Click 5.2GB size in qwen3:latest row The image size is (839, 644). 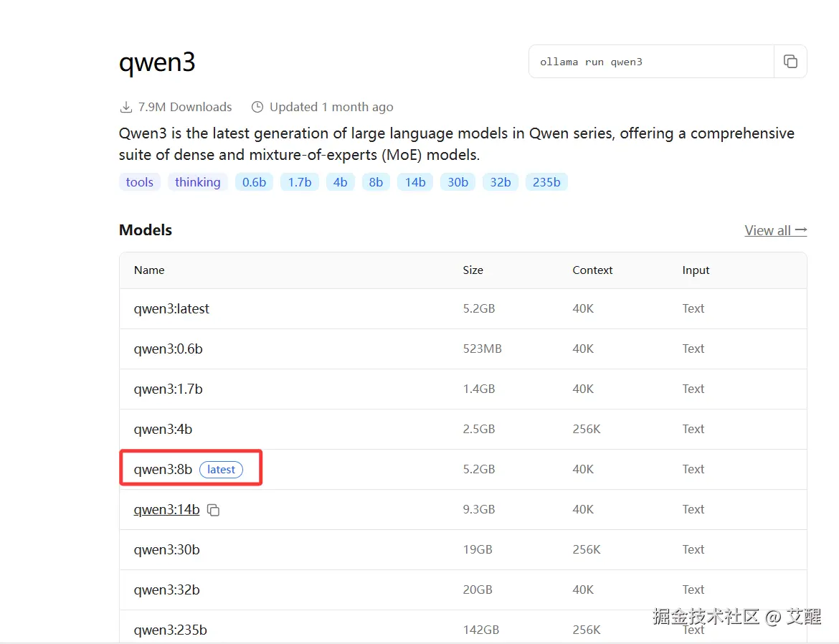point(479,309)
